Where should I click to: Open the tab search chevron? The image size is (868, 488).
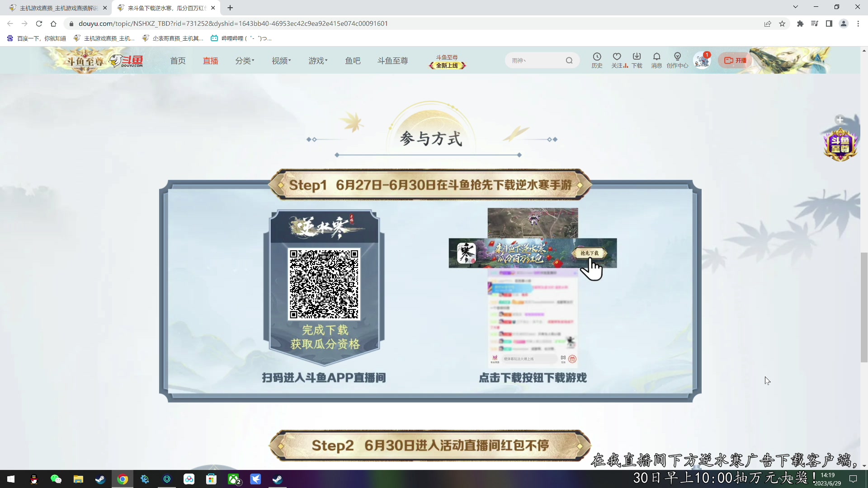[796, 7]
